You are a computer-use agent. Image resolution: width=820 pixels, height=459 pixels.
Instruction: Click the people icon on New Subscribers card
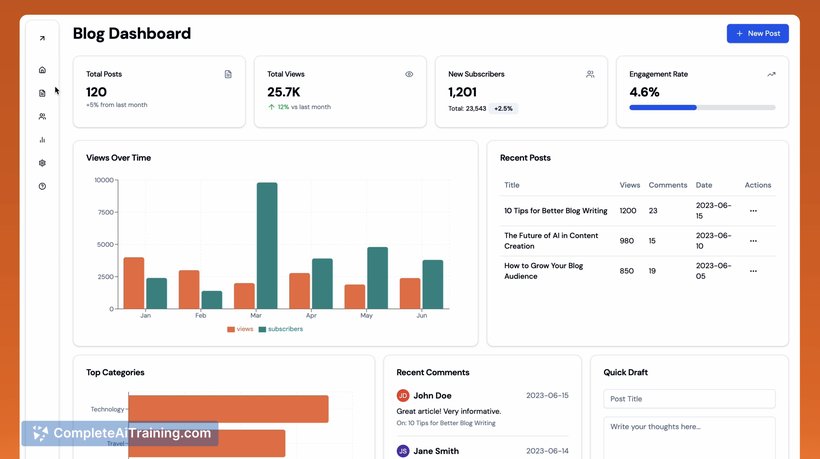click(x=590, y=74)
